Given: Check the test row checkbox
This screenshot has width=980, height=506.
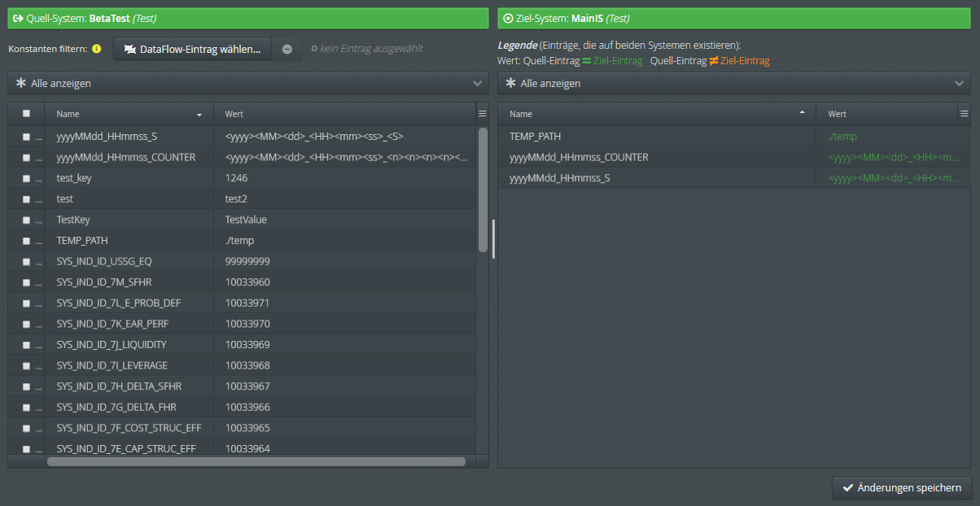Looking at the screenshot, I should [26, 199].
